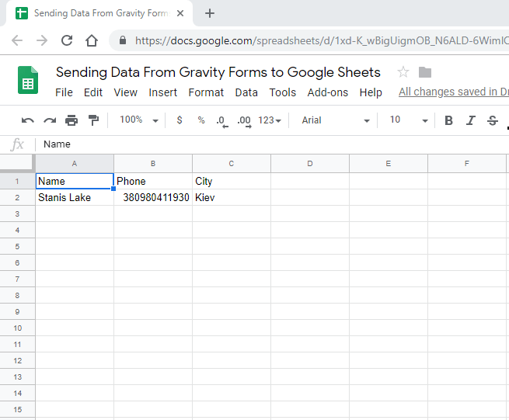Format as currency with dollar icon

point(180,120)
